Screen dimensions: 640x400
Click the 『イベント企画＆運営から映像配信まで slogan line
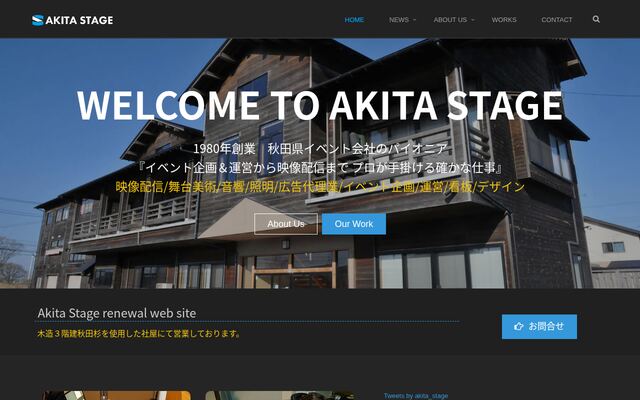click(320, 167)
